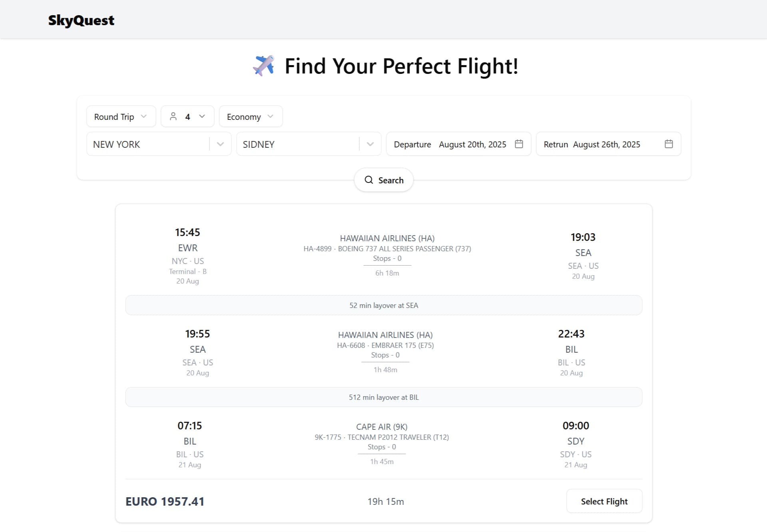Click the magnifier icon in Search button
Image resolution: width=767 pixels, height=532 pixels.
[369, 180]
